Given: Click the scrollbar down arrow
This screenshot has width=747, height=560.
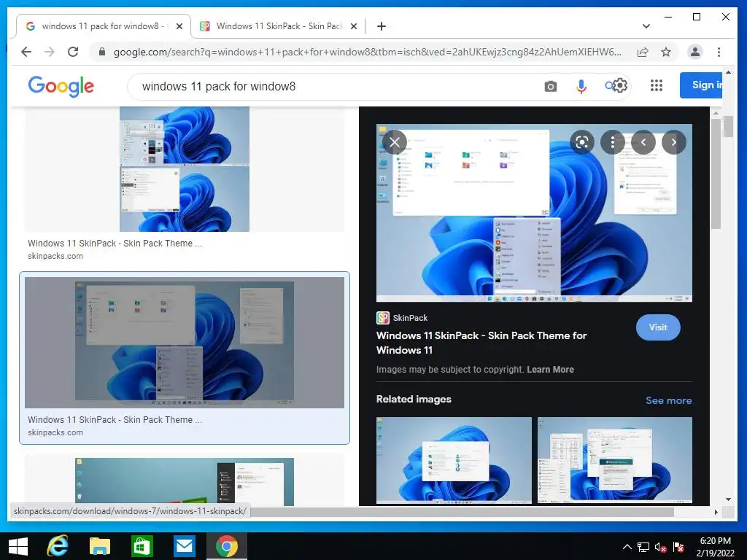Looking at the screenshot, I should 727,499.
